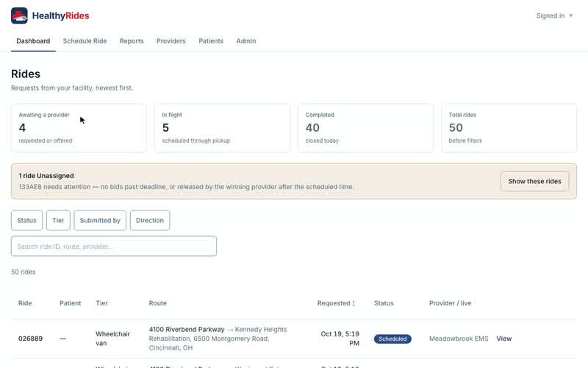This screenshot has width=588, height=368.
Task: Focus the ride search input field
Action: coord(114,247)
